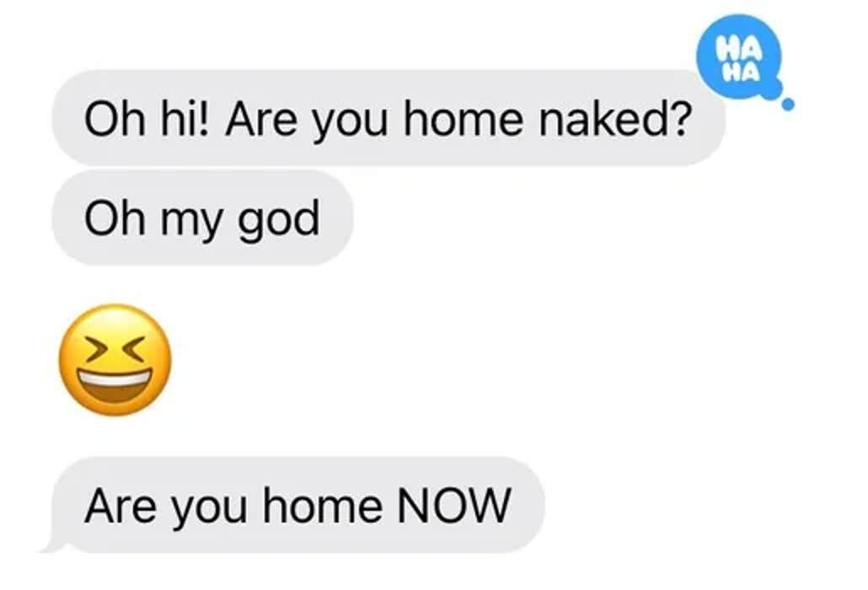Screen dimensions: 868x590
Task: Tap the laughing squinting face emoji
Action: click(115, 360)
